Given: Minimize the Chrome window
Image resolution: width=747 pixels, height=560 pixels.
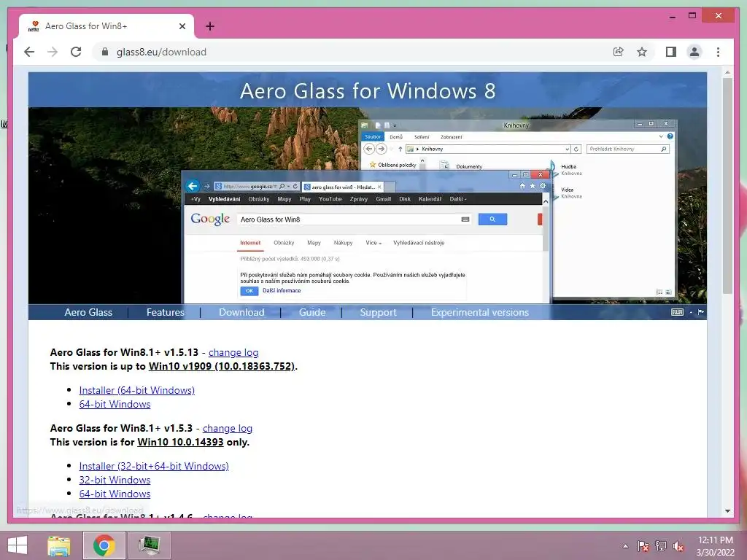Looking at the screenshot, I should pyautogui.click(x=672, y=16).
